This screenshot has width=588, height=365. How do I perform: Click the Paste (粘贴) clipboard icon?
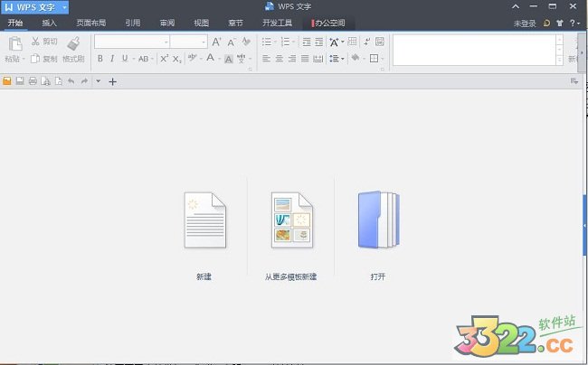14,43
